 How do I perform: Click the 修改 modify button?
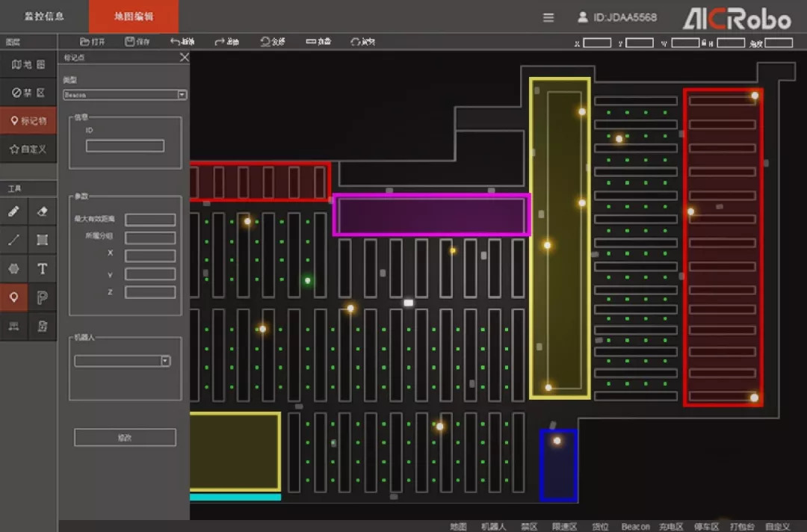pyautogui.click(x=125, y=438)
